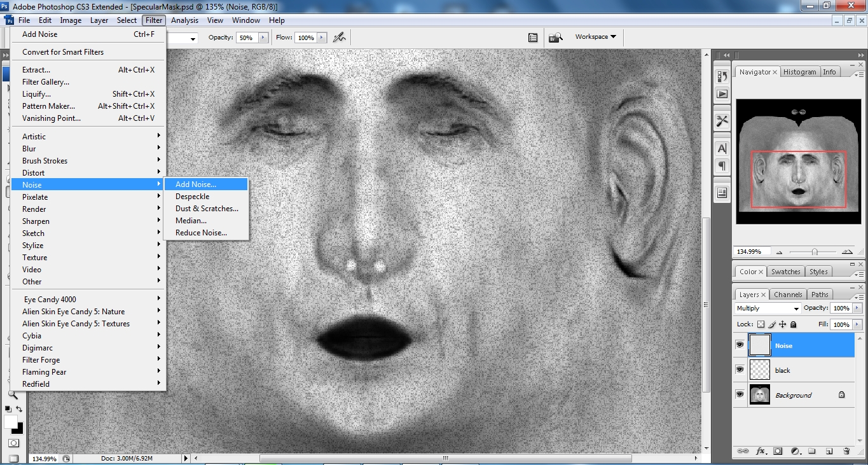
Task: Launch Adobe Bridge from options bar
Action: click(556, 38)
